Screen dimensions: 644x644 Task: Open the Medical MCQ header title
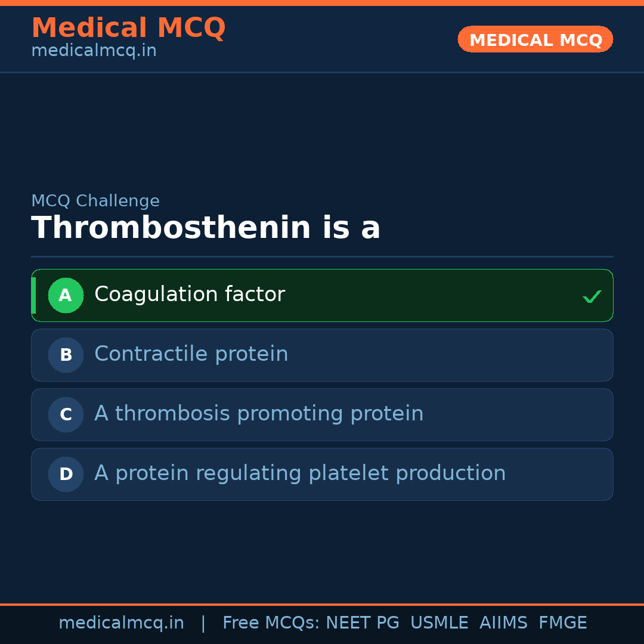coord(128,28)
